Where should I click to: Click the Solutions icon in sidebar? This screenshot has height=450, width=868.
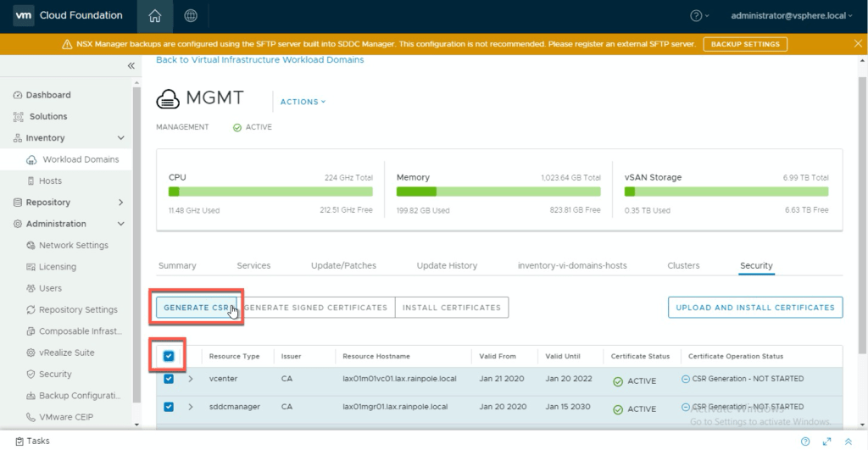point(18,117)
